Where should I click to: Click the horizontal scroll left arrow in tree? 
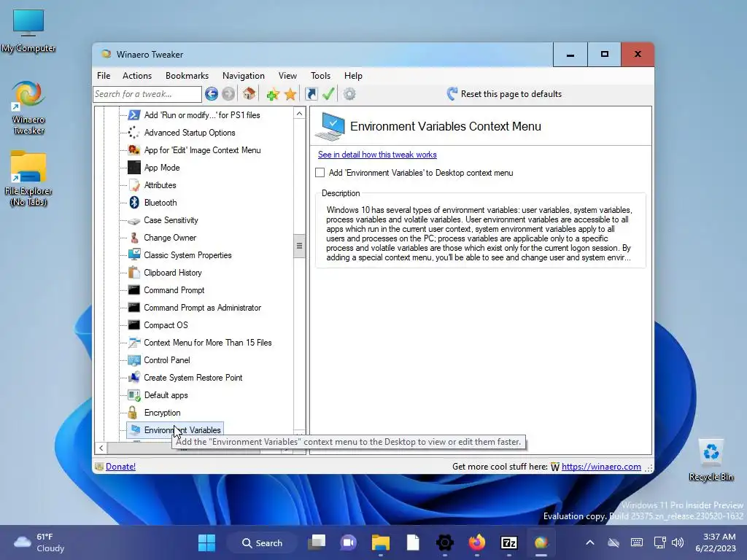(x=101, y=448)
